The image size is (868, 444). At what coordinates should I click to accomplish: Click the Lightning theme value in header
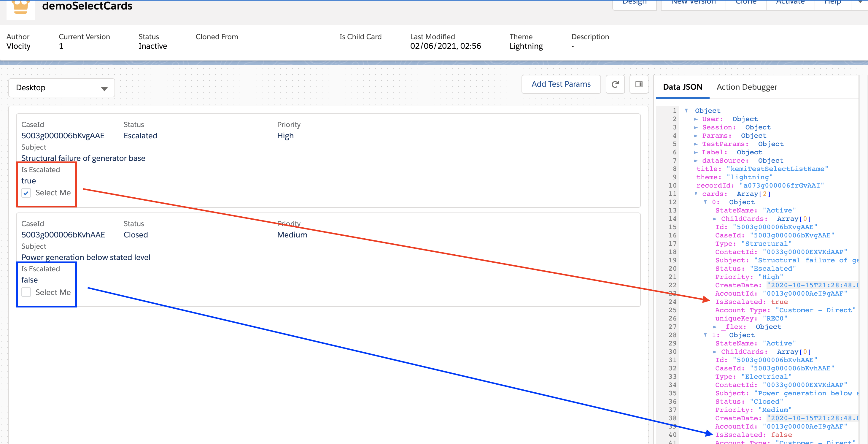[526, 46]
